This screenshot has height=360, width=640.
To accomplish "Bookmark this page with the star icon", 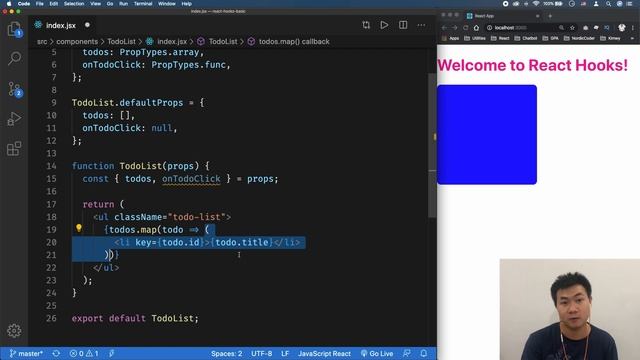I will (572, 28).
